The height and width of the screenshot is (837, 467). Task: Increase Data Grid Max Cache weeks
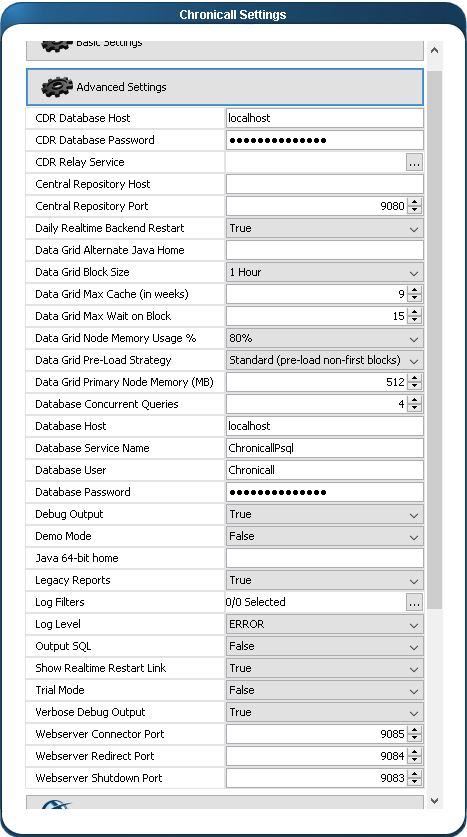415,290
